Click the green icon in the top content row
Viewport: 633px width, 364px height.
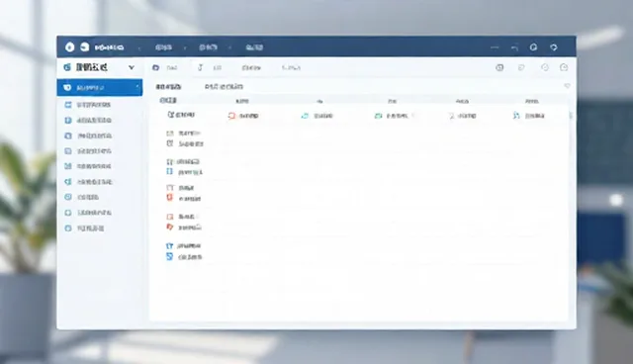coord(378,116)
